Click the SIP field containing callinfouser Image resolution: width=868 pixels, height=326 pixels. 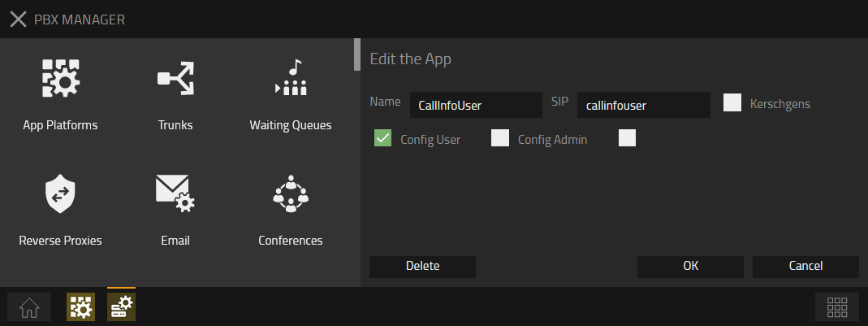[644, 105]
